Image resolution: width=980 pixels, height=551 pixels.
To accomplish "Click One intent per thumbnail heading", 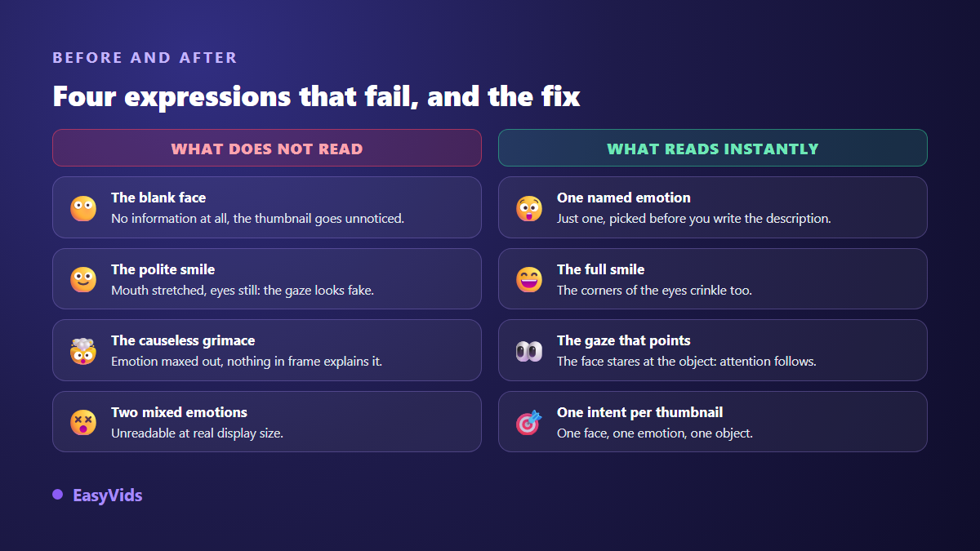I will [640, 412].
